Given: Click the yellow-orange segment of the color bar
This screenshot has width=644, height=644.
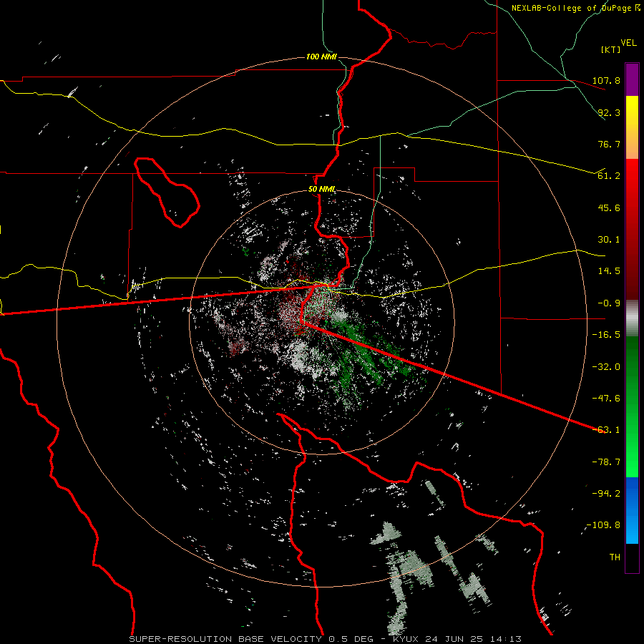Looking at the screenshot, I should (632, 127).
